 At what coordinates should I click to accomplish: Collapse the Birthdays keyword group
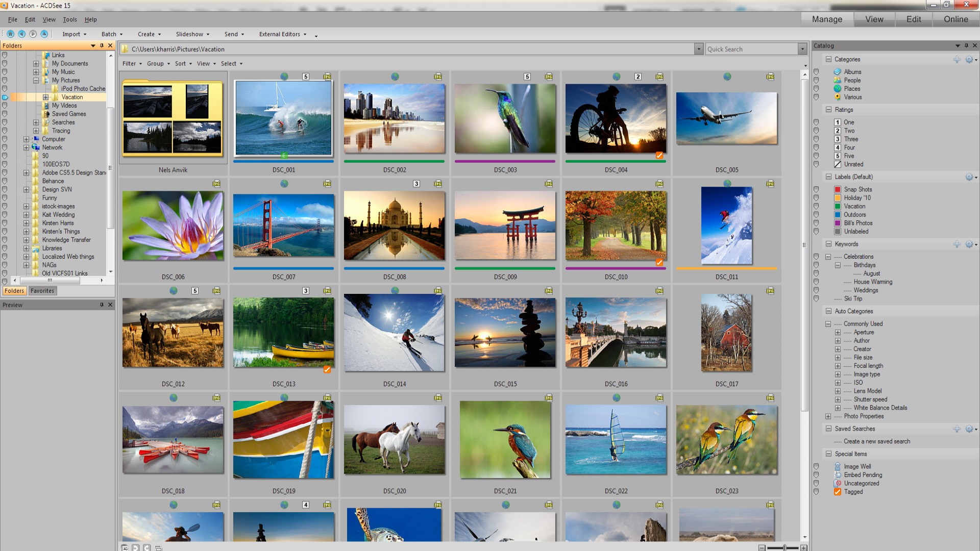(838, 265)
